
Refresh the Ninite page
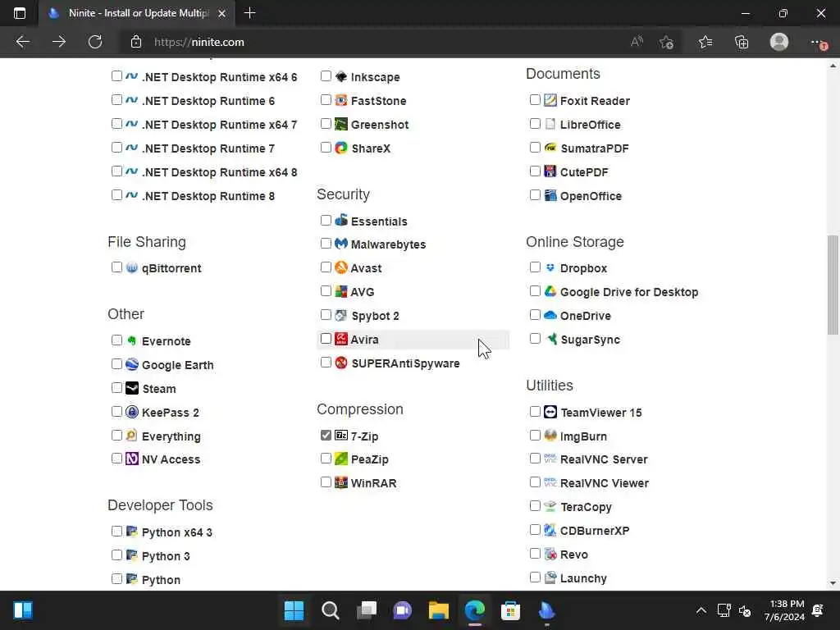pos(95,42)
